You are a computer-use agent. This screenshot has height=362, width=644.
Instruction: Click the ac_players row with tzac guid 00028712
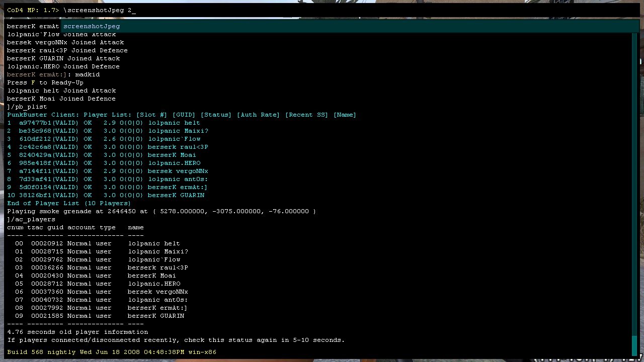(98, 284)
